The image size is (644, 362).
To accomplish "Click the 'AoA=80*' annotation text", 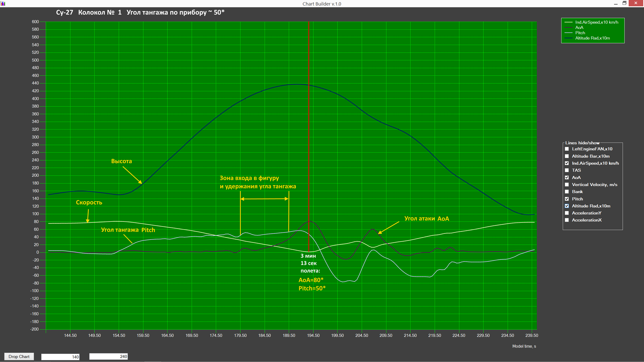I will [x=311, y=280].
